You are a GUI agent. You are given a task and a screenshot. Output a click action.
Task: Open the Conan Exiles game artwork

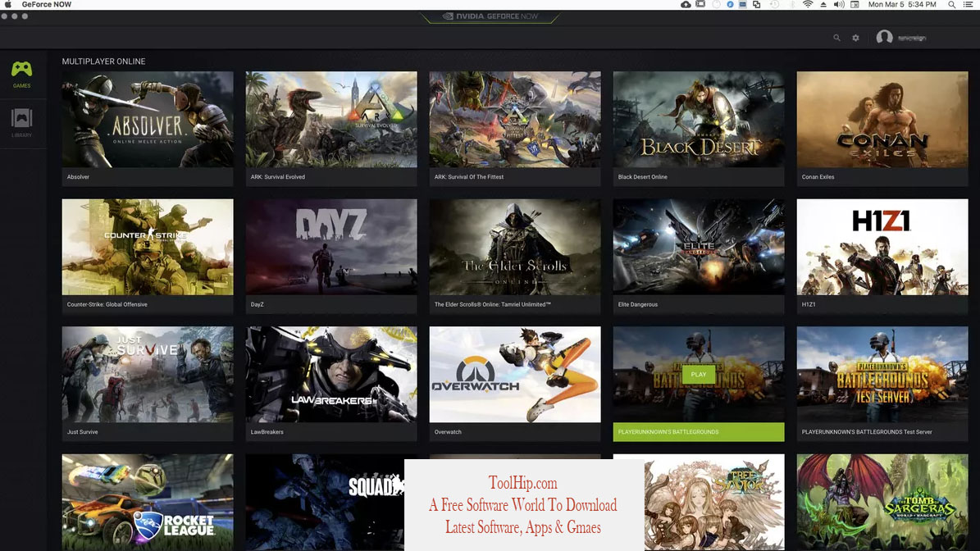click(x=882, y=120)
